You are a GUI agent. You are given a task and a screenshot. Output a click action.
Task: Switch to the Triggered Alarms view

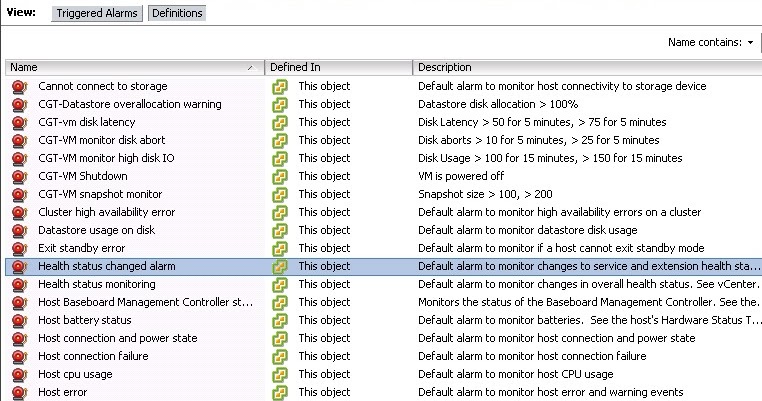[x=97, y=13]
